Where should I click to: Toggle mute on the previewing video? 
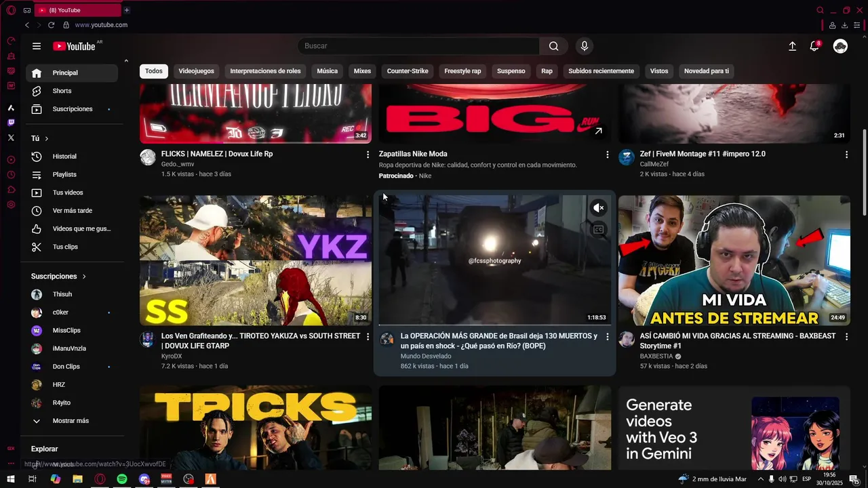click(598, 208)
